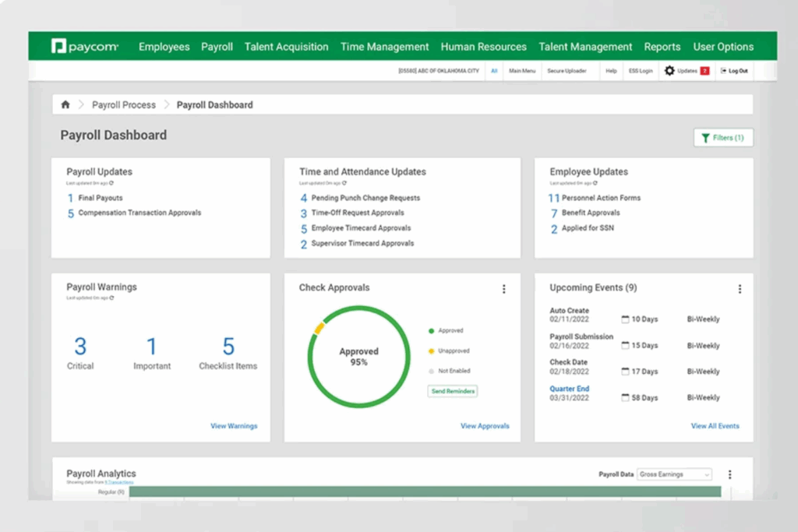Open the Payroll Data Gross Earnings dropdown
Screen dimensions: 798x532
point(674,474)
